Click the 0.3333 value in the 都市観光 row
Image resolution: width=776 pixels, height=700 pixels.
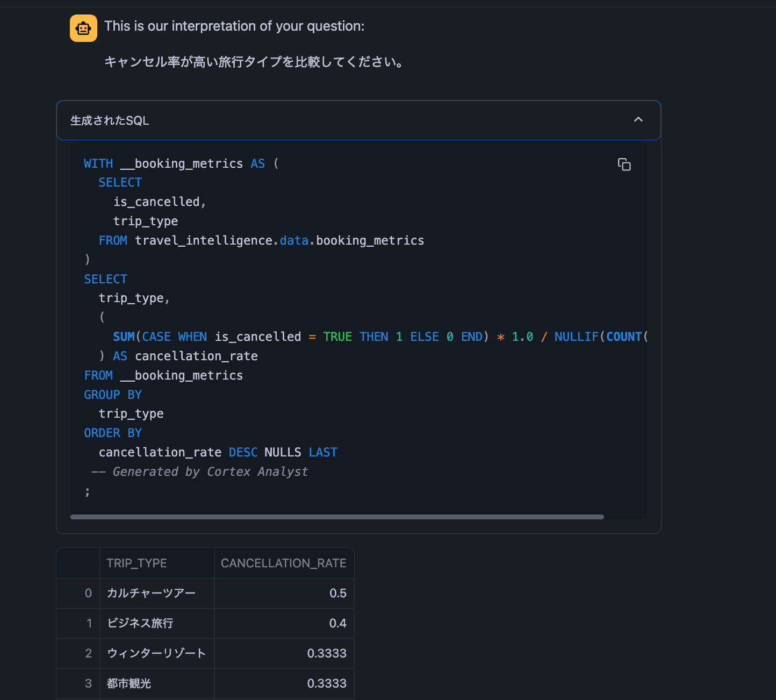284,683
